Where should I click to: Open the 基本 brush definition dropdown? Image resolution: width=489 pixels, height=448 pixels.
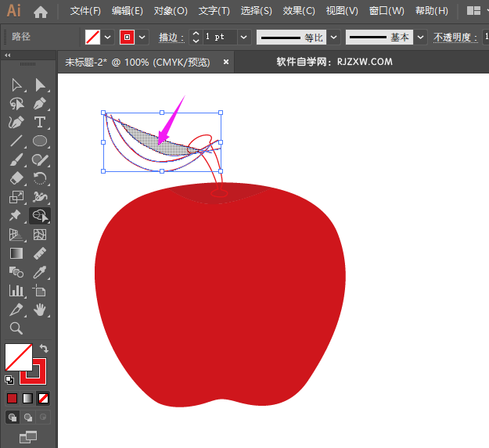pos(422,38)
